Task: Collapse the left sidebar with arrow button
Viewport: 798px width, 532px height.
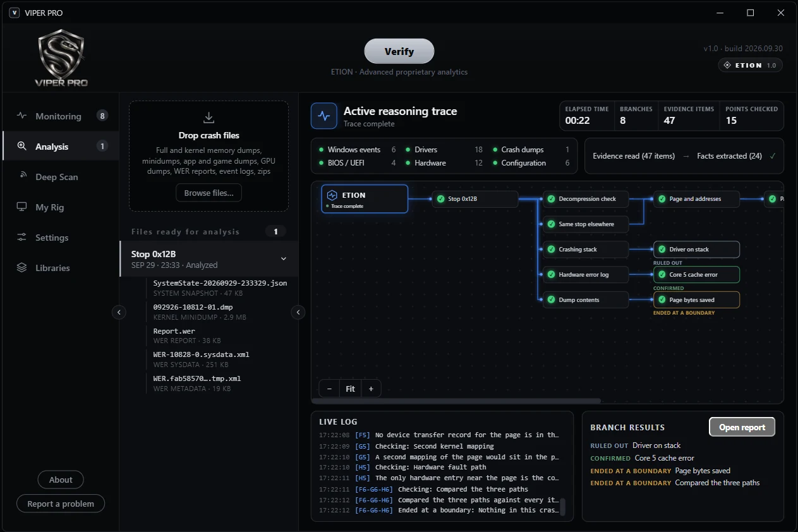Action: click(x=119, y=311)
